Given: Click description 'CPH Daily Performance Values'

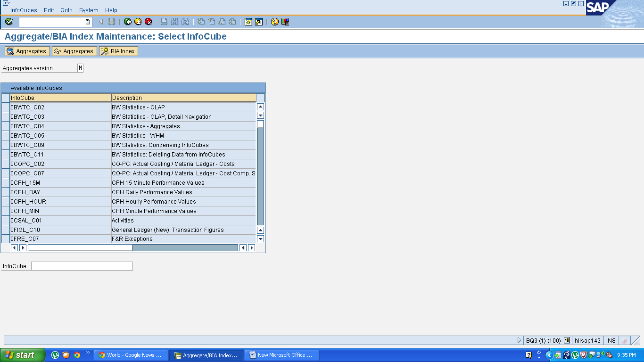Looking at the screenshot, I should coord(152,192).
